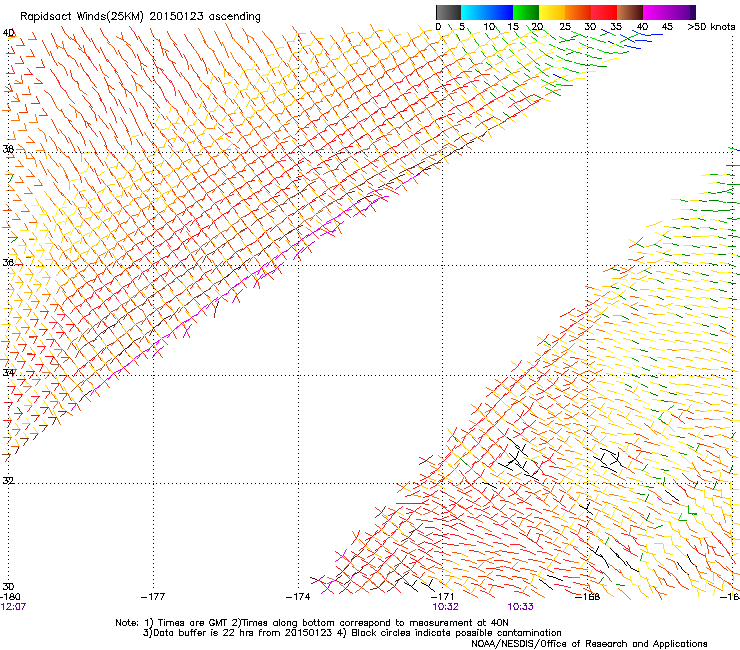Click the longitude label -180

10,597
